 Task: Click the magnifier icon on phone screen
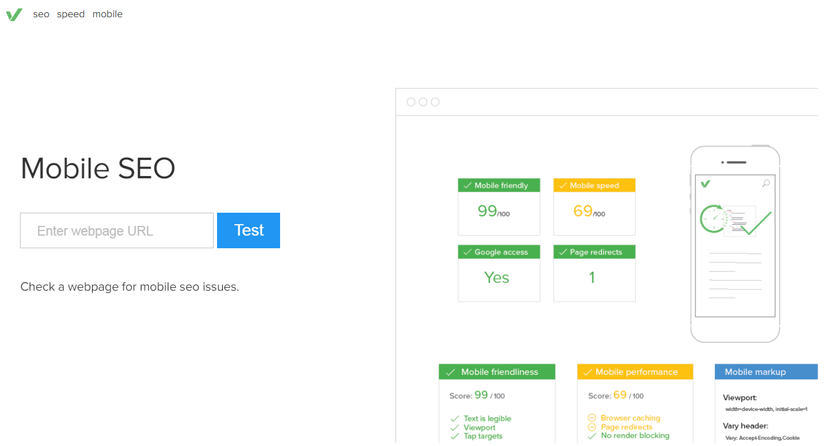point(766,184)
